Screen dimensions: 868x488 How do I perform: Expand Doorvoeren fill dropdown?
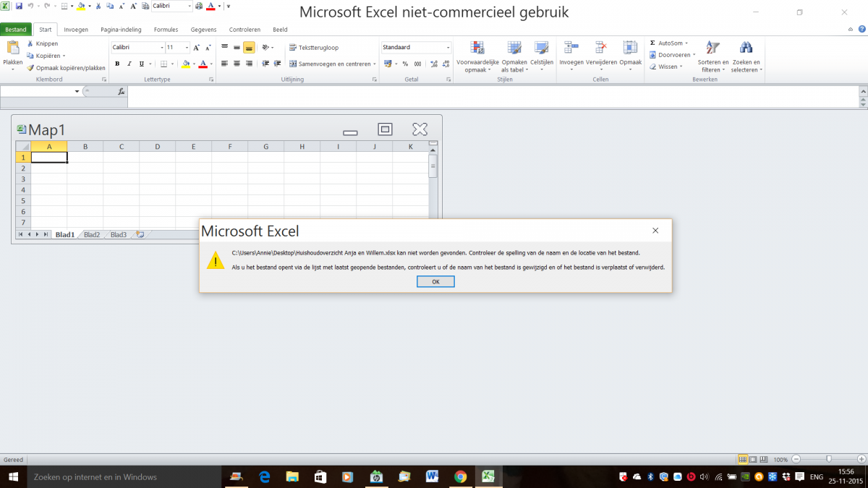694,55
